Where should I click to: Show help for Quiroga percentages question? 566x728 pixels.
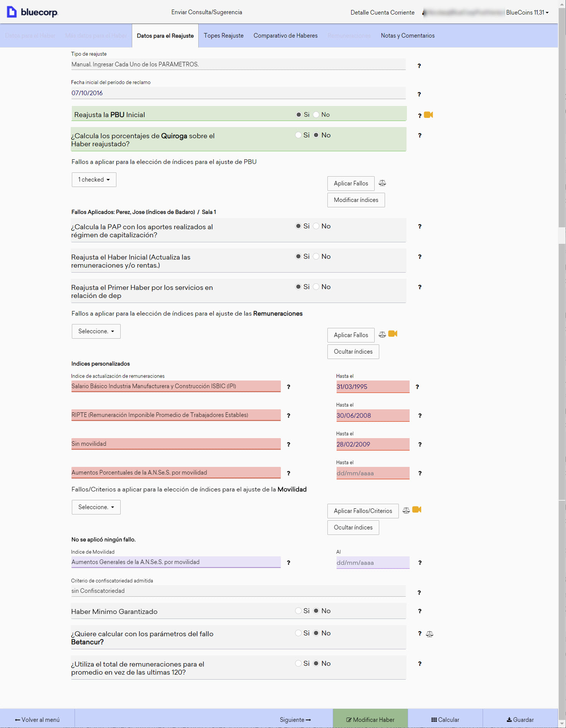pos(420,136)
